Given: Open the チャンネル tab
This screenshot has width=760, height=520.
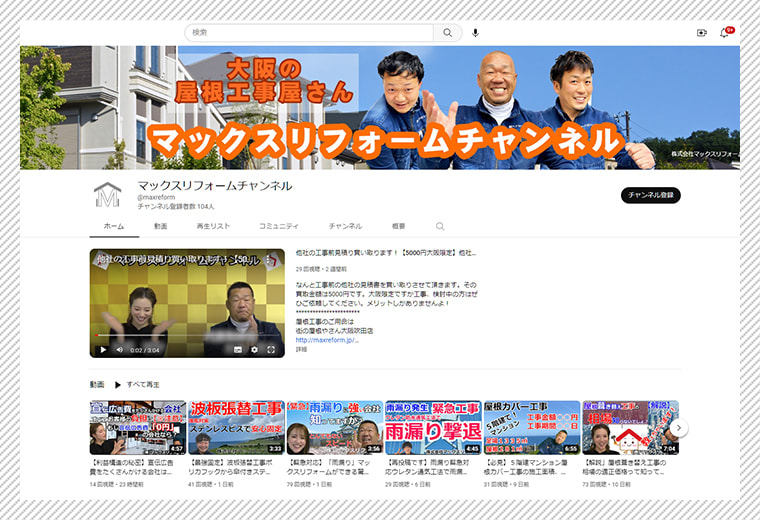Looking at the screenshot, I should pyautogui.click(x=345, y=226).
